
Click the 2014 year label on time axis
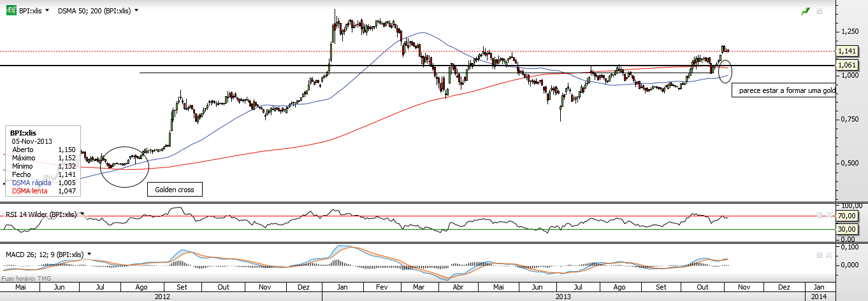[818, 296]
